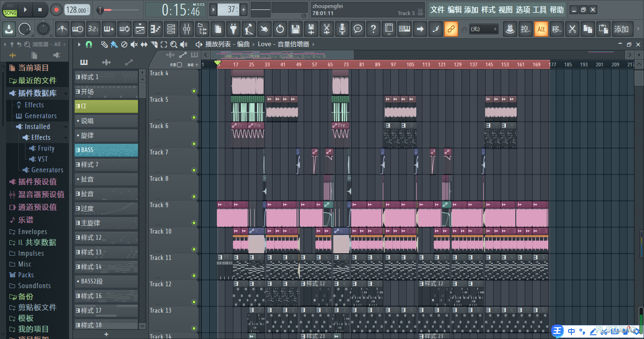Image resolution: width=644 pixels, height=339 pixels.
Task: Open the chat bubble icon
Action: pyautogui.click(x=358, y=29)
